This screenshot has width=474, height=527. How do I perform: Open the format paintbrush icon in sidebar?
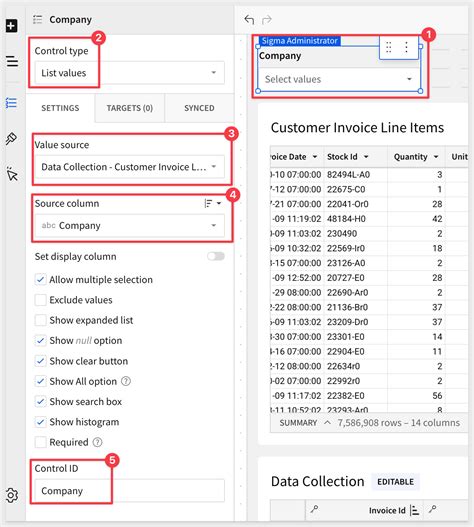(11, 138)
